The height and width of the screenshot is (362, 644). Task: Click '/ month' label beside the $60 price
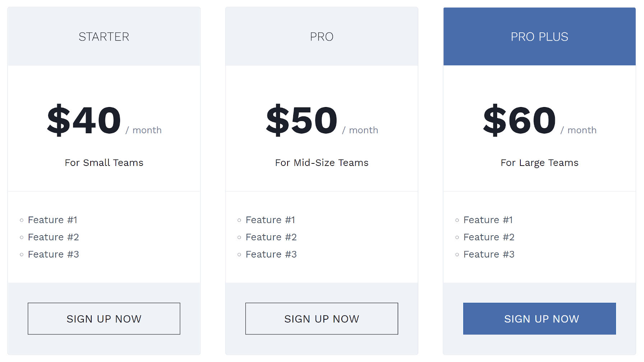click(x=579, y=130)
